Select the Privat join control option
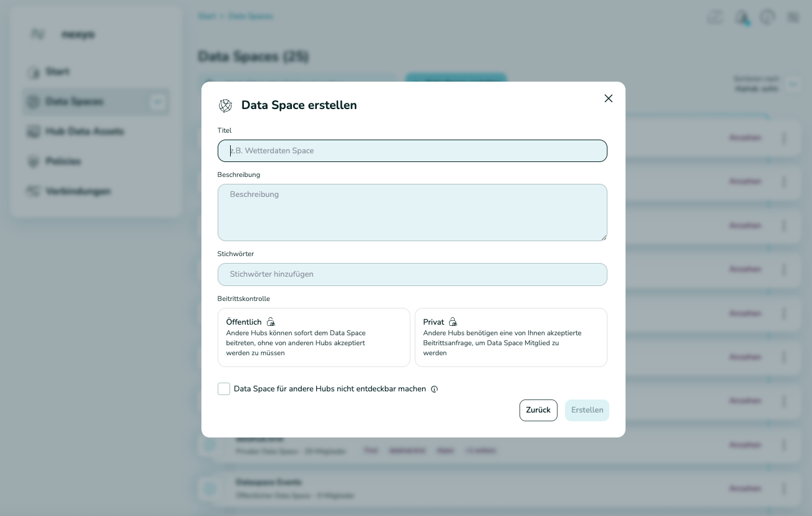The height and width of the screenshot is (516, 812). 511,337
